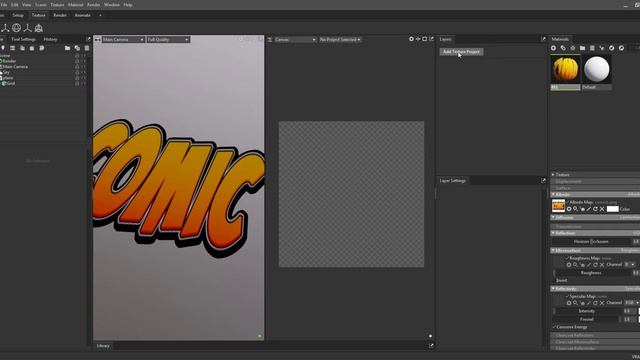Open the Edit menu
This screenshot has width=640, height=360.
point(15,5)
